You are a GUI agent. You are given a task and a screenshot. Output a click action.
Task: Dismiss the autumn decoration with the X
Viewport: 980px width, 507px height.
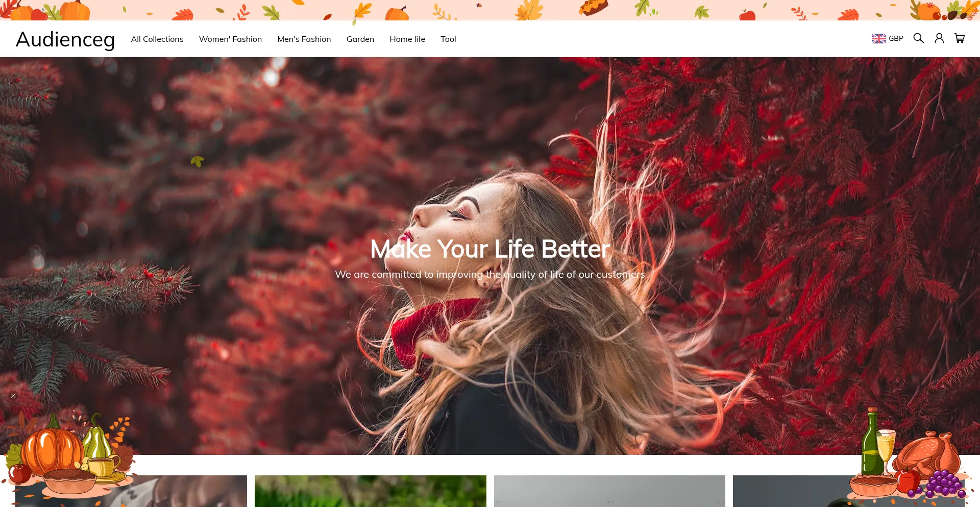[13, 396]
